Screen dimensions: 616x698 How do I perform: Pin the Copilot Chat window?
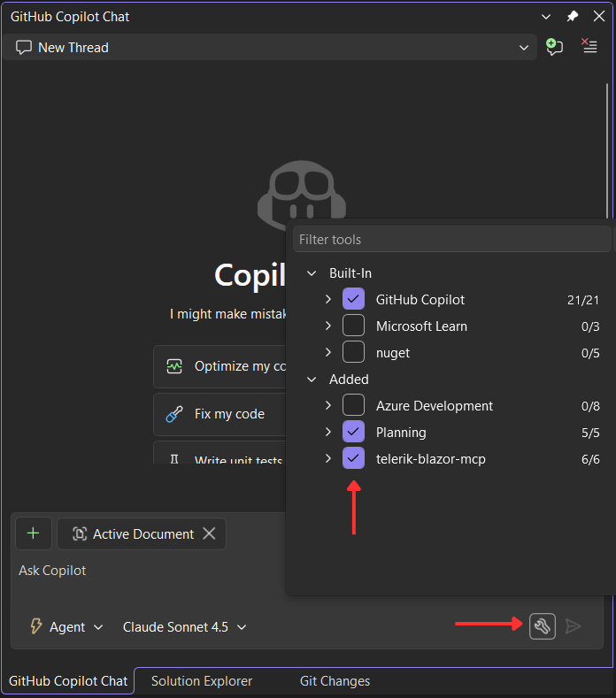pyautogui.click(x=572, y=17)
